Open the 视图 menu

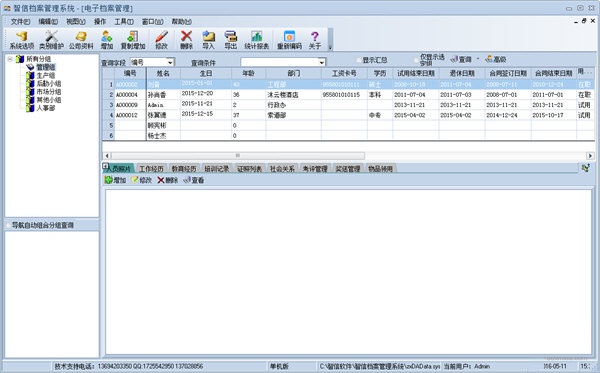(76, 21)
